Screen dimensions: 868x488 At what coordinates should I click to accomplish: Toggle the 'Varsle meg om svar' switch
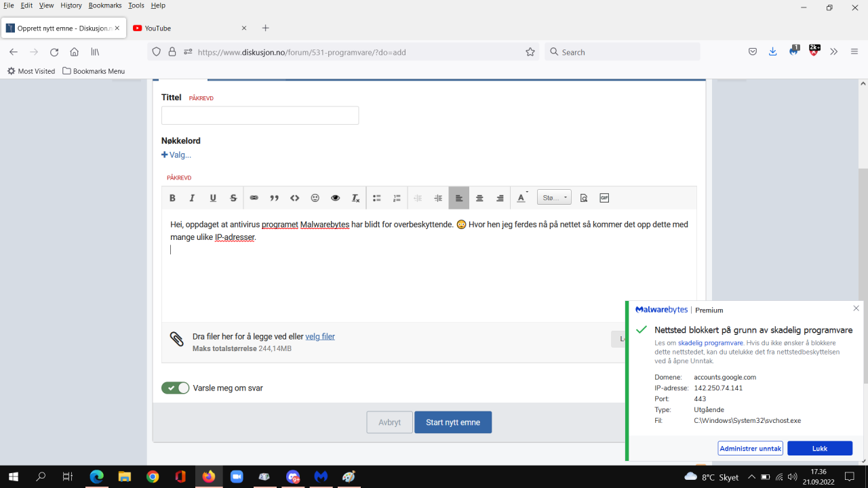pyautogui.click(x=175, y=388)
